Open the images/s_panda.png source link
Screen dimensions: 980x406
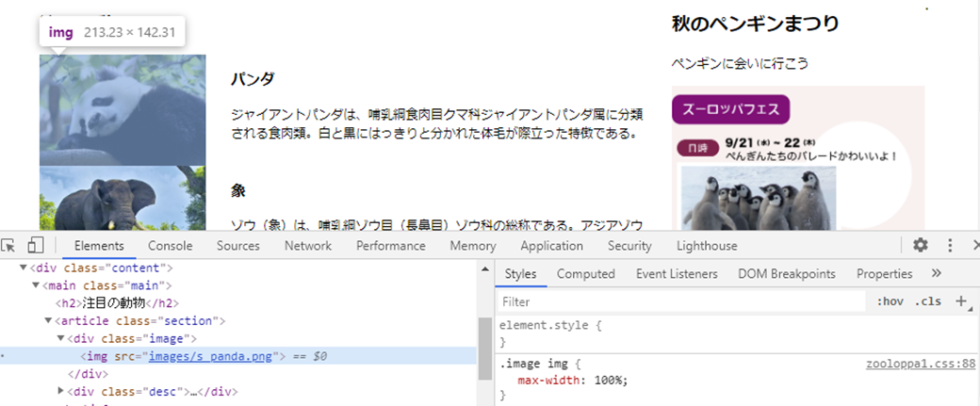coord(211,357)
